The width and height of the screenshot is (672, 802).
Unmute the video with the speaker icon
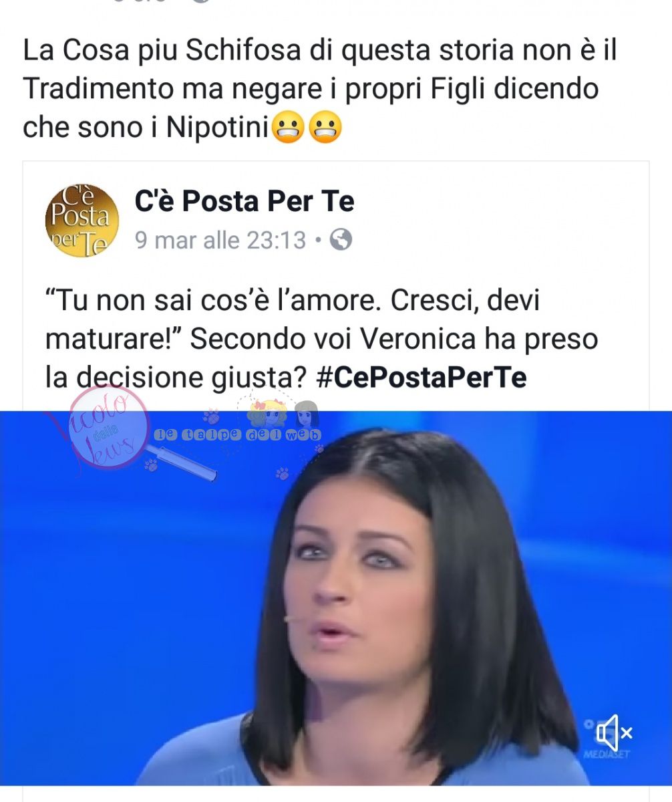coord(613,733)
